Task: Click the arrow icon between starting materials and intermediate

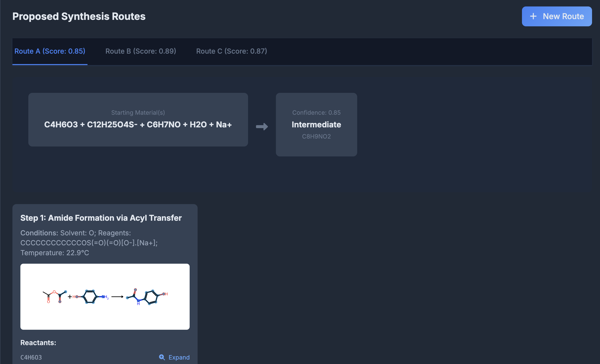Action: pos(262,127)
